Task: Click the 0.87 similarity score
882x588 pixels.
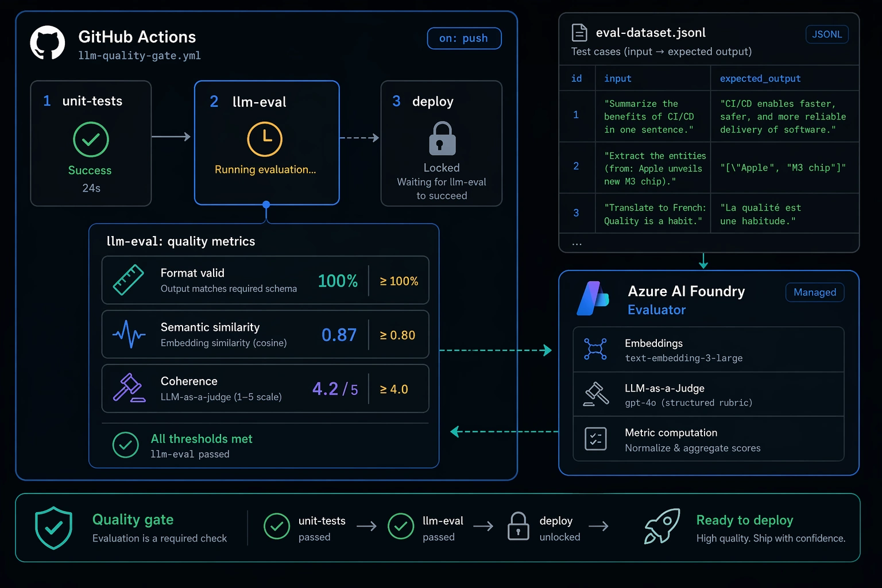Action: tap(339, 335)
